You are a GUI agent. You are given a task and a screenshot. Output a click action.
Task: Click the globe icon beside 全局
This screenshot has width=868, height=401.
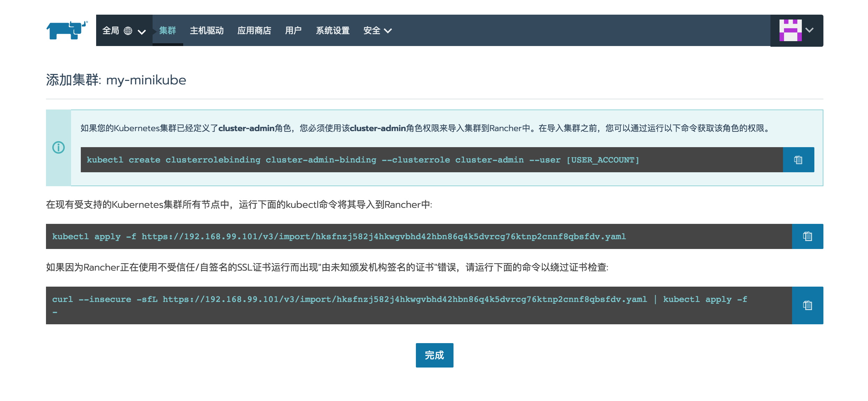[x=128, y=31]
